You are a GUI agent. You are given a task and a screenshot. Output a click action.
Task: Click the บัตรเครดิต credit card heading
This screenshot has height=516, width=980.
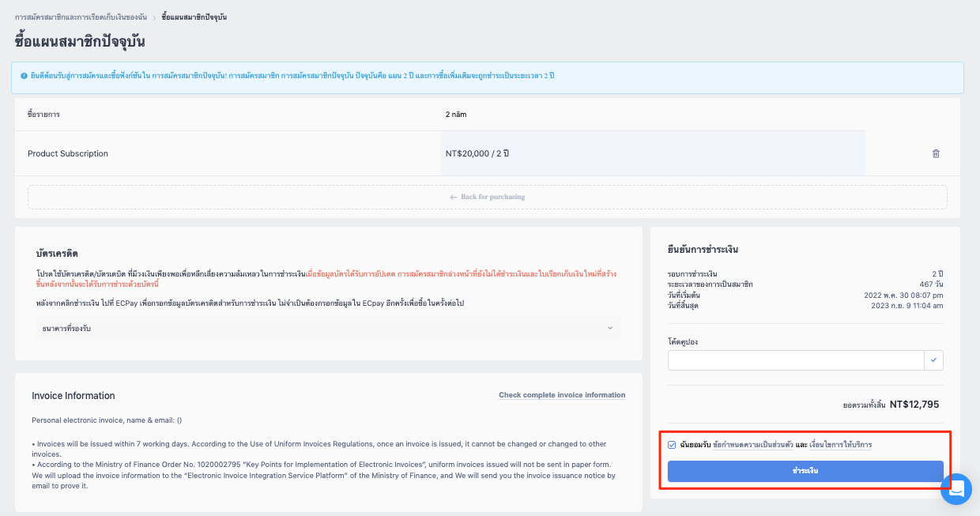(57, 254)
